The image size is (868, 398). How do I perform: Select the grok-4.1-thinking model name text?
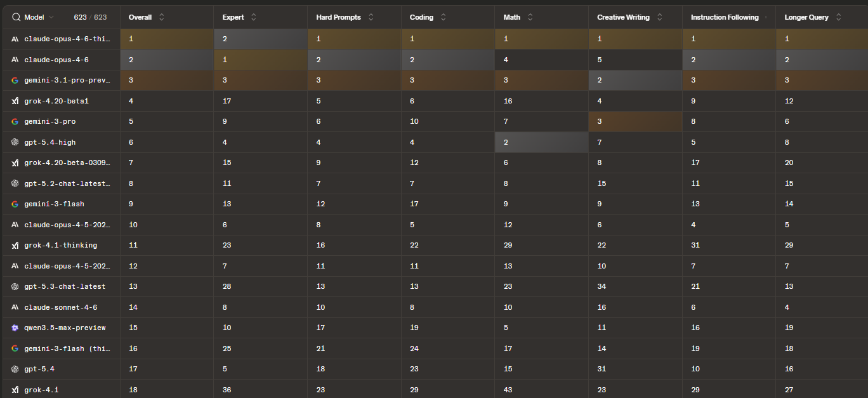61,246
